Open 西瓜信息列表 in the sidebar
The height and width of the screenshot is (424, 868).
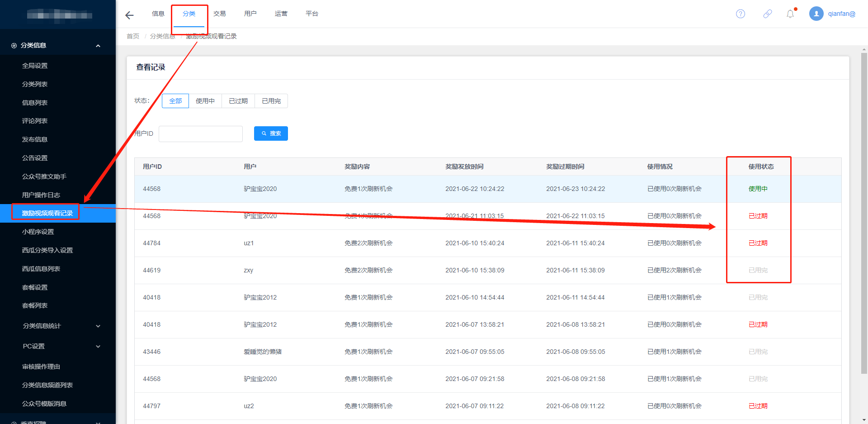41,269
